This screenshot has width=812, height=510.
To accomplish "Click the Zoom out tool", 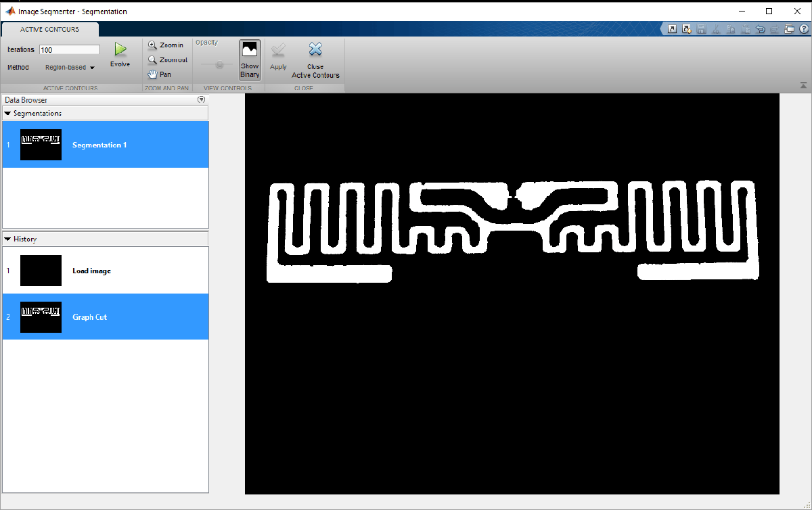I will click(167, 60).
